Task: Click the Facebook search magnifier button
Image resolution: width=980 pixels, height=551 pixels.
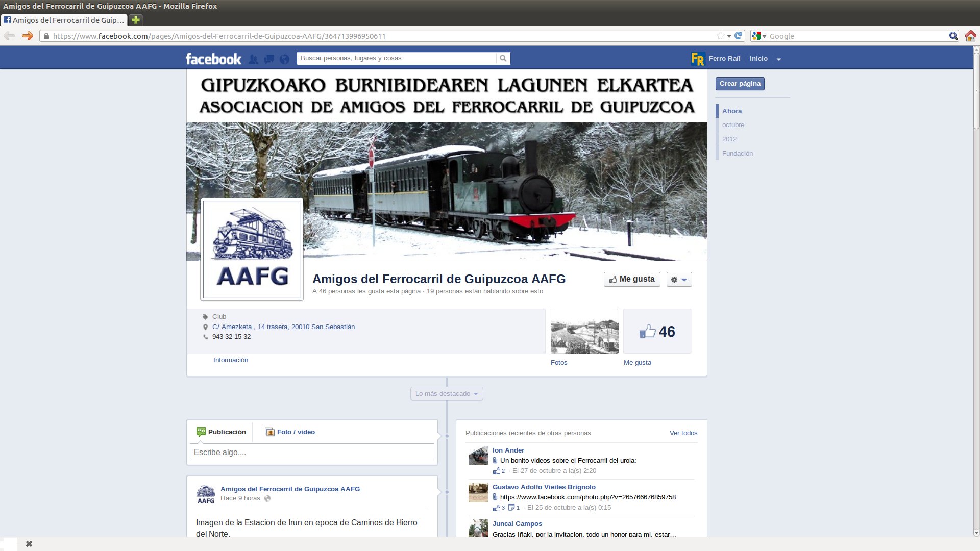Action: tap(503, 58)
